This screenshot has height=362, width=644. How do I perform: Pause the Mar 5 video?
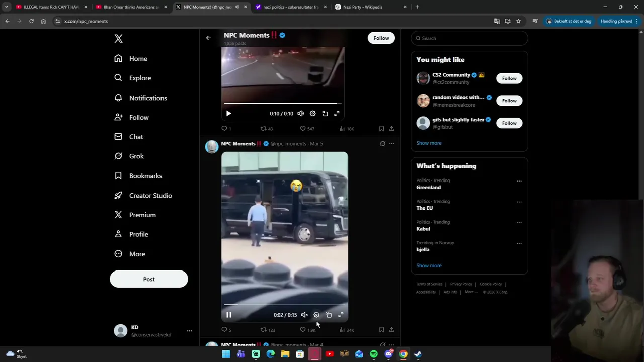point(228,315)
